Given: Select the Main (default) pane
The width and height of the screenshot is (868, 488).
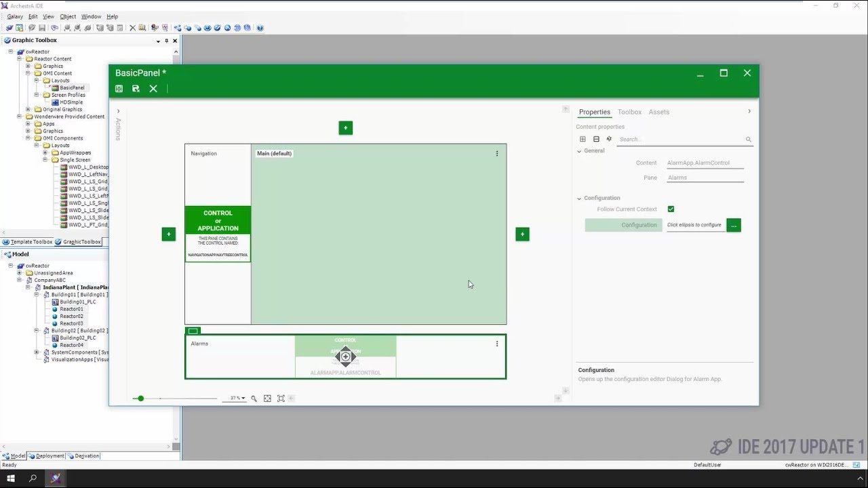Looking at the screenshot, I should point(378,234).
